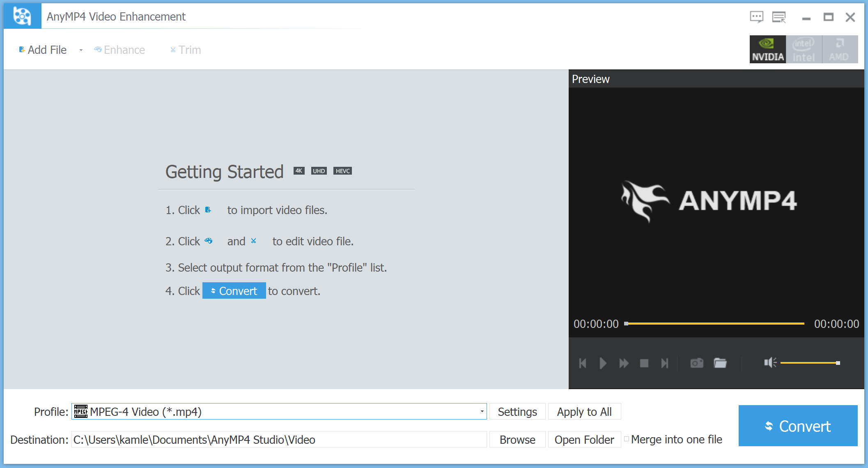Click the fast forward playback icon

point(623,362)
